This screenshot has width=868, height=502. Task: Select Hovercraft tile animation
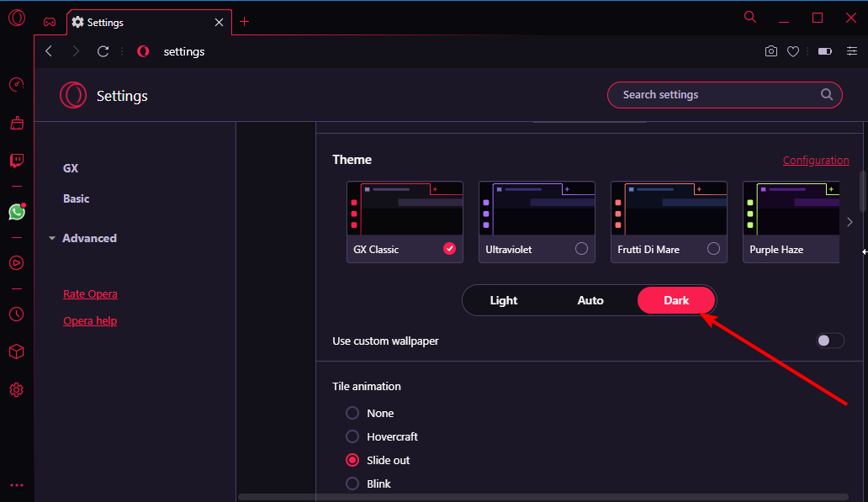(353, 436)
